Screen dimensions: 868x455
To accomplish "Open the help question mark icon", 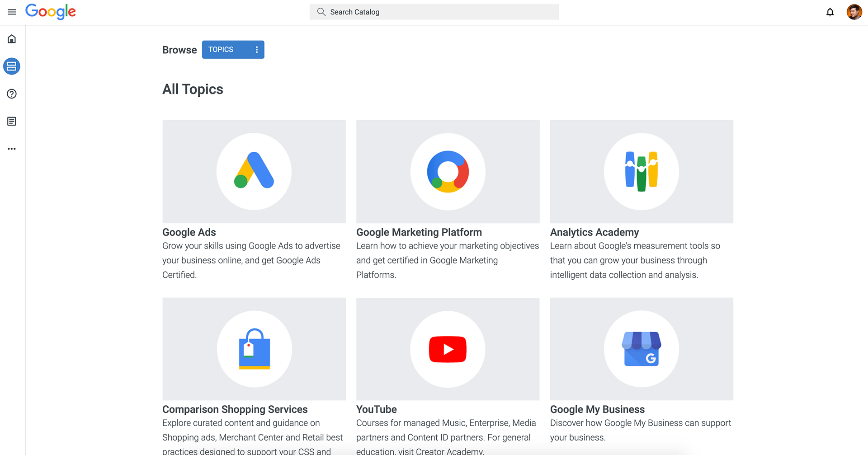I will (12, 94).
